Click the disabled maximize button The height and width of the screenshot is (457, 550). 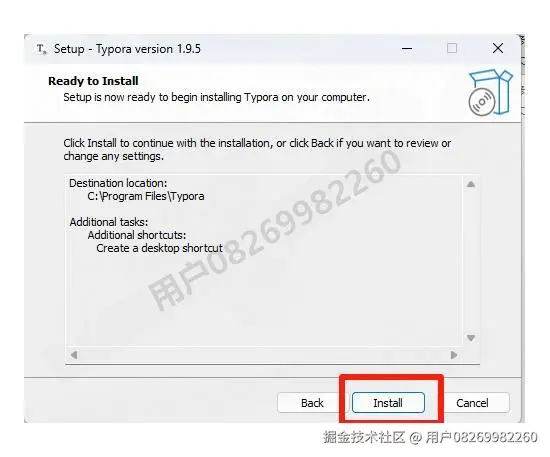[452, 48]
